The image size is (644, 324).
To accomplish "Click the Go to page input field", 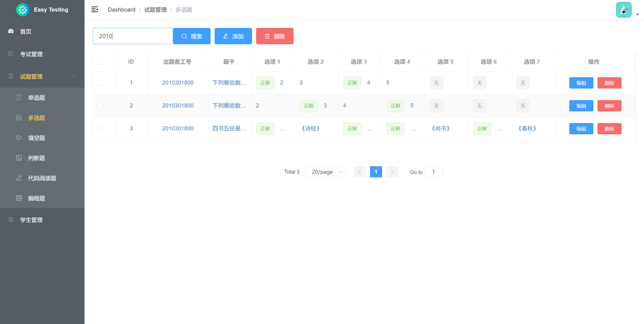I will (433, 172).
